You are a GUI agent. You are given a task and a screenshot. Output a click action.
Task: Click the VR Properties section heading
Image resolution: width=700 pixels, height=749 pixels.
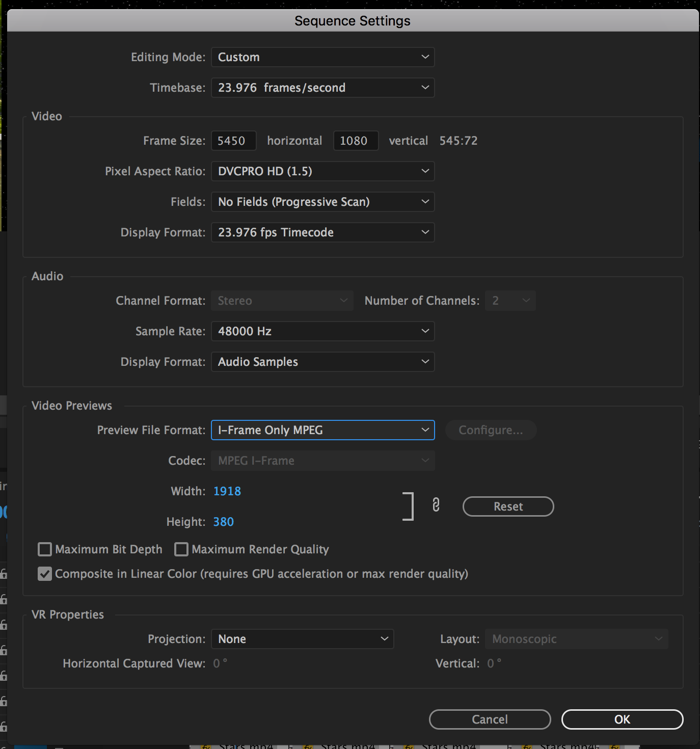point(68,614)
